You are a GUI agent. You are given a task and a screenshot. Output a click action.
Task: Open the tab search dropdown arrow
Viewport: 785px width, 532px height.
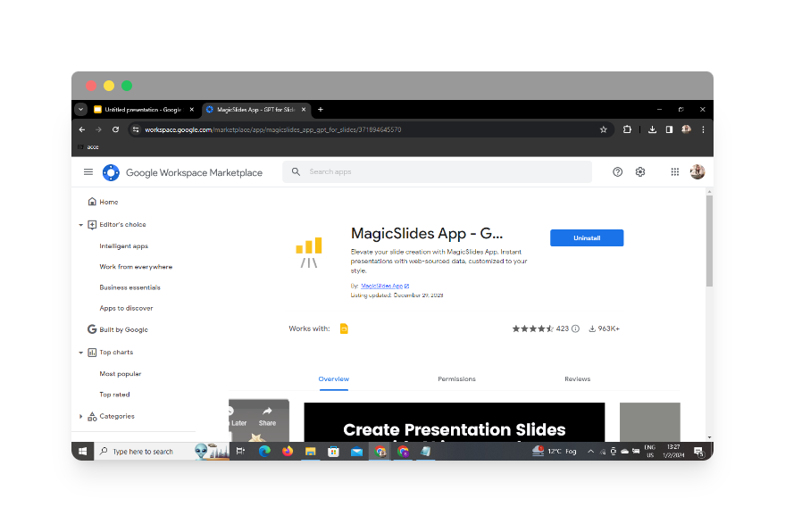(x=80, y=110)
